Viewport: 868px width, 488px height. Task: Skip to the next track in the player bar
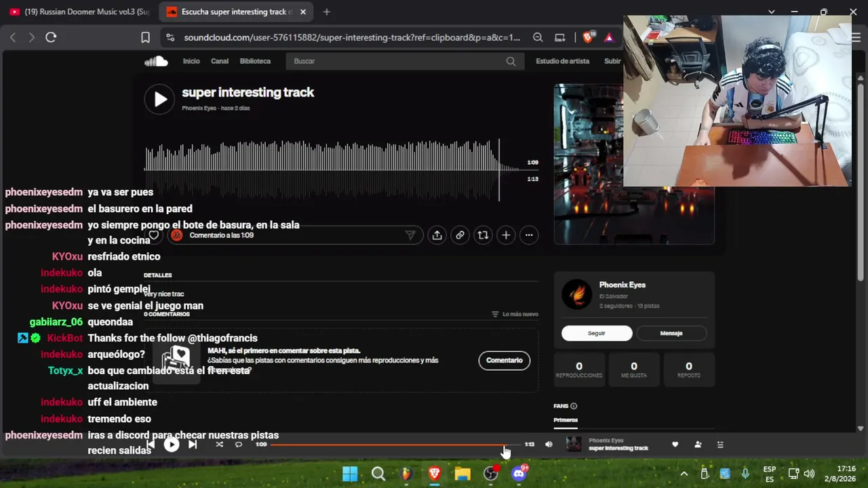pos(193,445)
